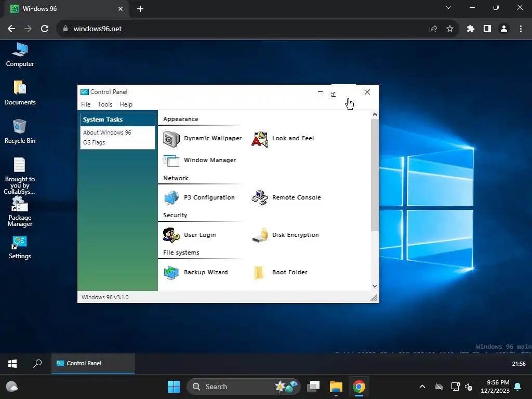
Task: Click the scroll up arrow in Control Panel
Action: [x=375, y=115]
